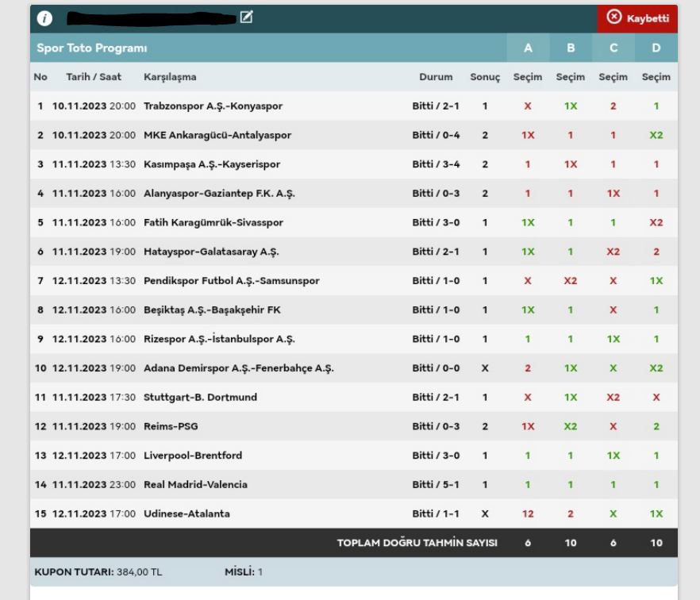The height and width of the screenshot is (600, 700).
Task: Open the Hatayspor-Galatasaray A.Ş. match row
Action: coord(211,252)
